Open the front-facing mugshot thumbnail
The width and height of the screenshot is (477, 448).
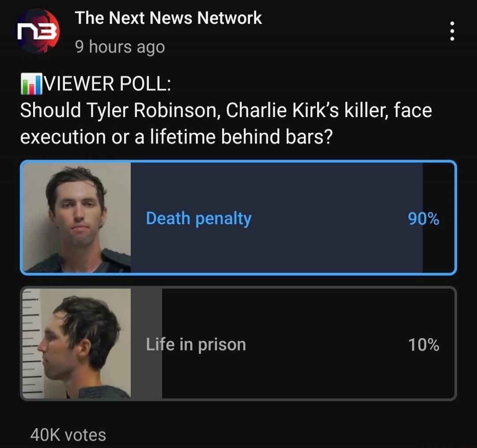(77, 218)
